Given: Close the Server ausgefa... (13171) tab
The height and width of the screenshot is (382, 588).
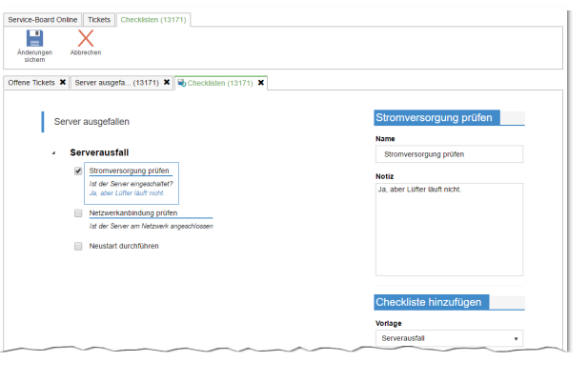Looking at the screenshot, I should (x=167, y=83).
